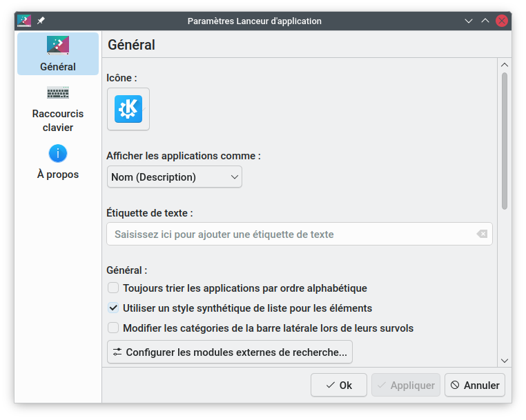The width and height of the screenshot is (526, 420).
Task: Enable 'Modifier les catégories de la barre latérale' checkbox
Action: pos(113,328)
